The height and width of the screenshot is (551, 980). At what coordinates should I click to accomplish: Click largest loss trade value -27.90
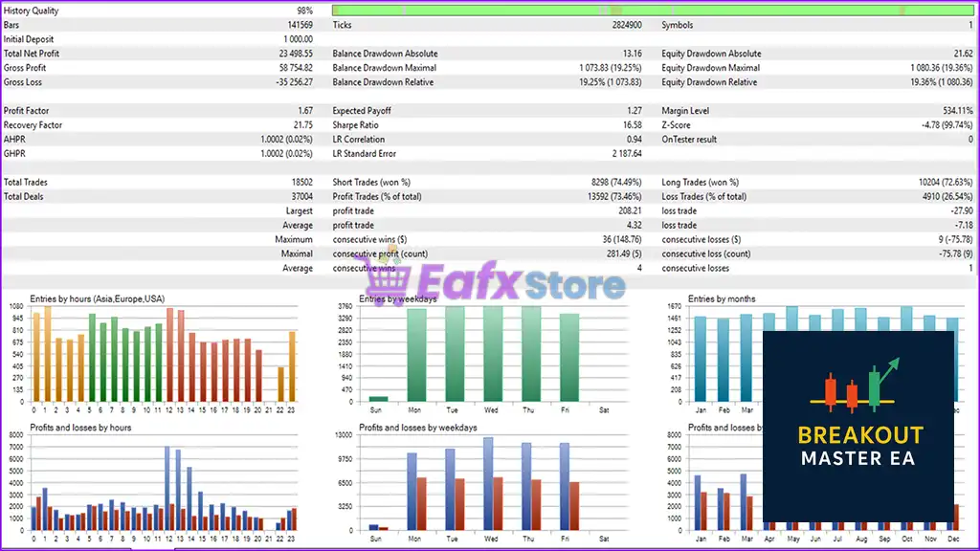click(x=962, y=211)
